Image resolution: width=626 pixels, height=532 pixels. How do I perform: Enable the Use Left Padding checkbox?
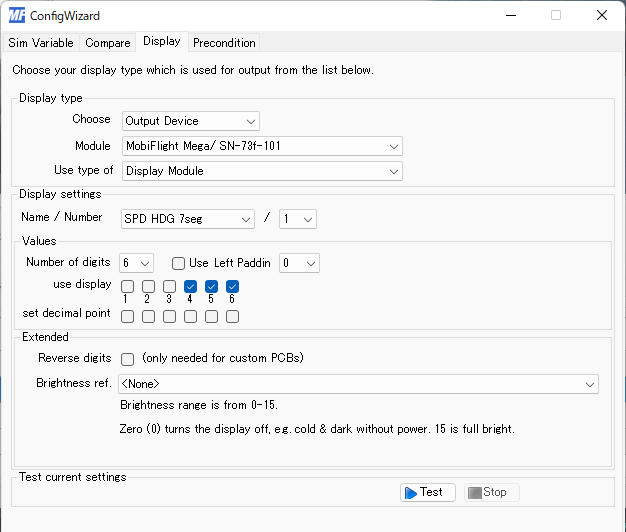click(178, 263)
